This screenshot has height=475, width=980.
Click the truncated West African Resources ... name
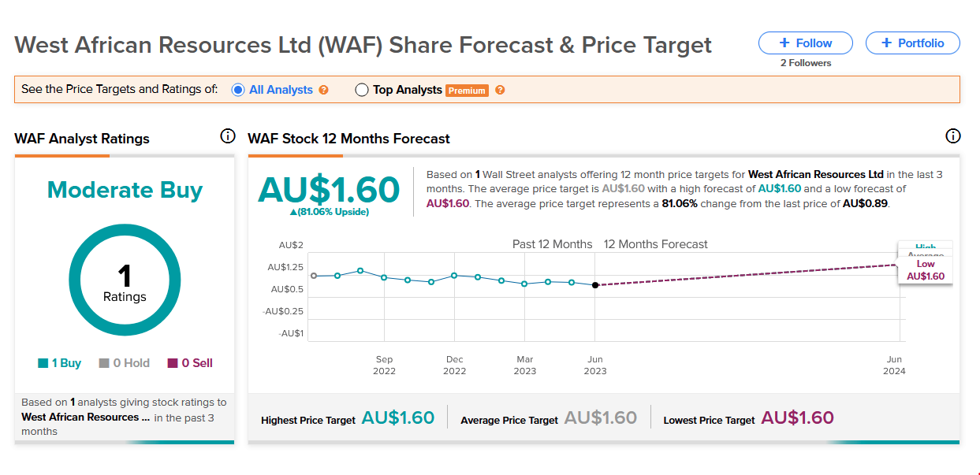pyautogui.click(x=85, y=417)
